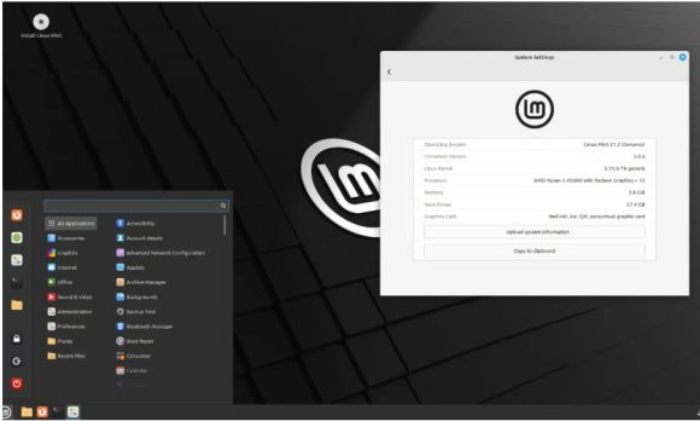Viewport: 700px width, 421px height.
Task: Focus the application menu search field
Action: point(137,205)
